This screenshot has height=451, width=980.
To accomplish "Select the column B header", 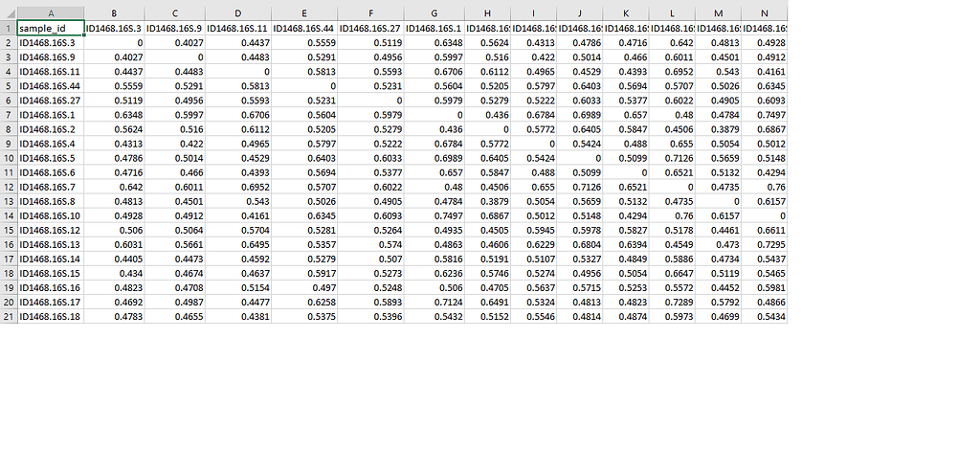I will click(115, 13).
